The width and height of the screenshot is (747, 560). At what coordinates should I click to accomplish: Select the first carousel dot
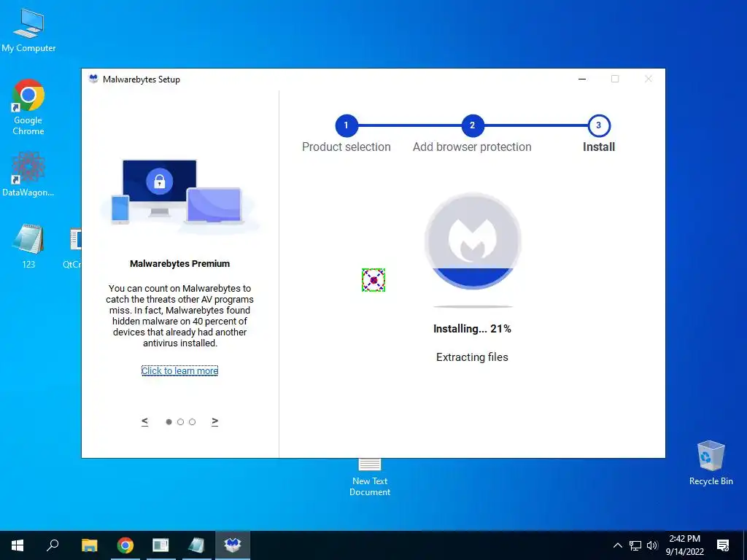(169, 422)
